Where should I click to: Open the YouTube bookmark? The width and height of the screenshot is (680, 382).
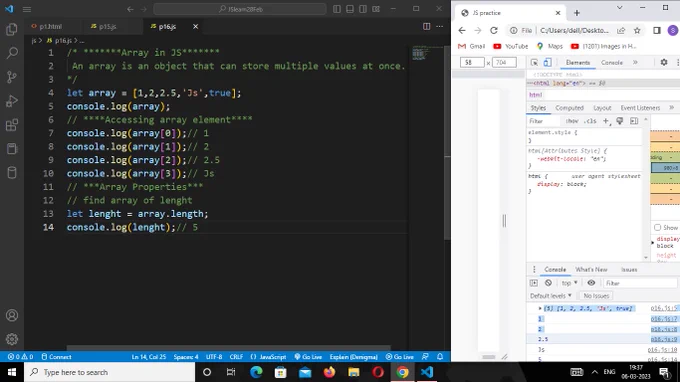(x=510, y=46)
